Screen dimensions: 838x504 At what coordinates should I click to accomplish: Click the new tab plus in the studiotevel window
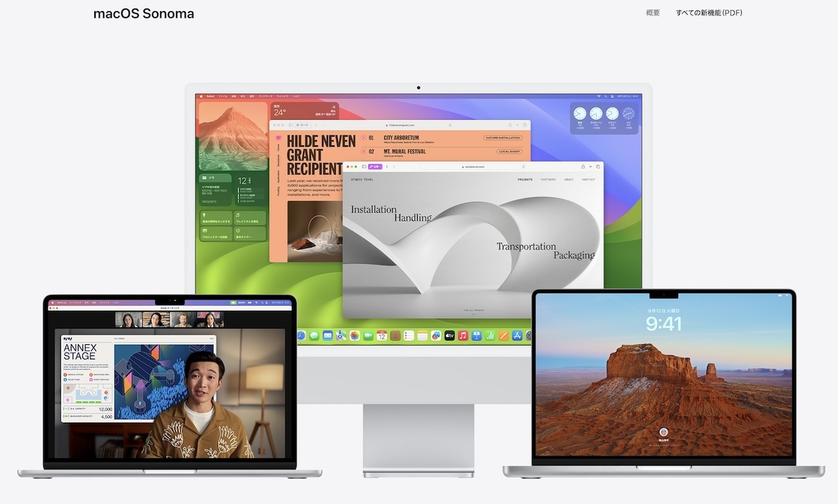coord(591,167)
